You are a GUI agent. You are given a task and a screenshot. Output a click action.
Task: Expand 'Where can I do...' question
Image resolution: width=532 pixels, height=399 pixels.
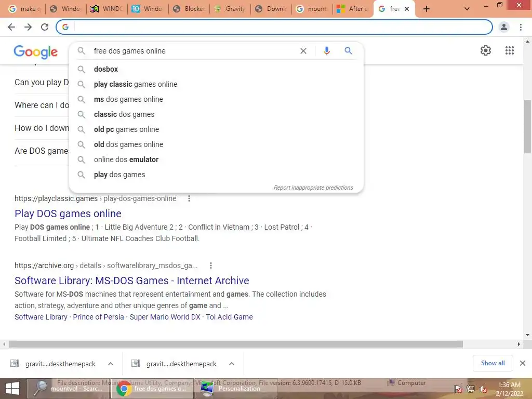42,105
